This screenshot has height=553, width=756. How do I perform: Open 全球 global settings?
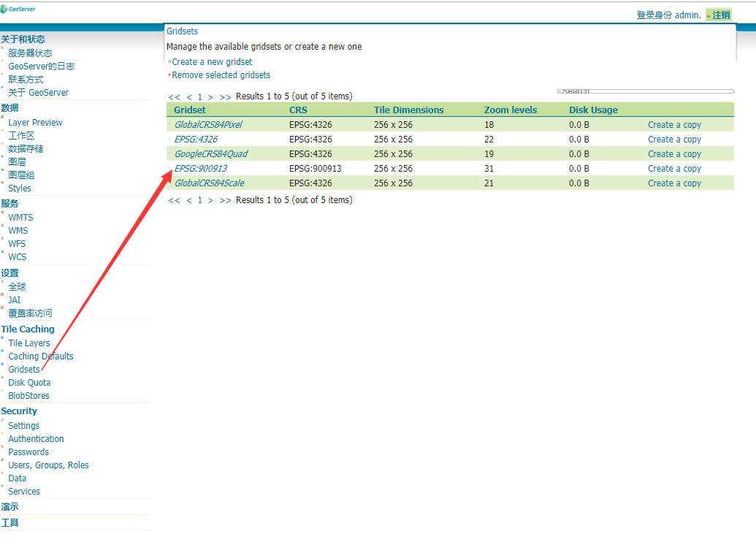(17, 287)
